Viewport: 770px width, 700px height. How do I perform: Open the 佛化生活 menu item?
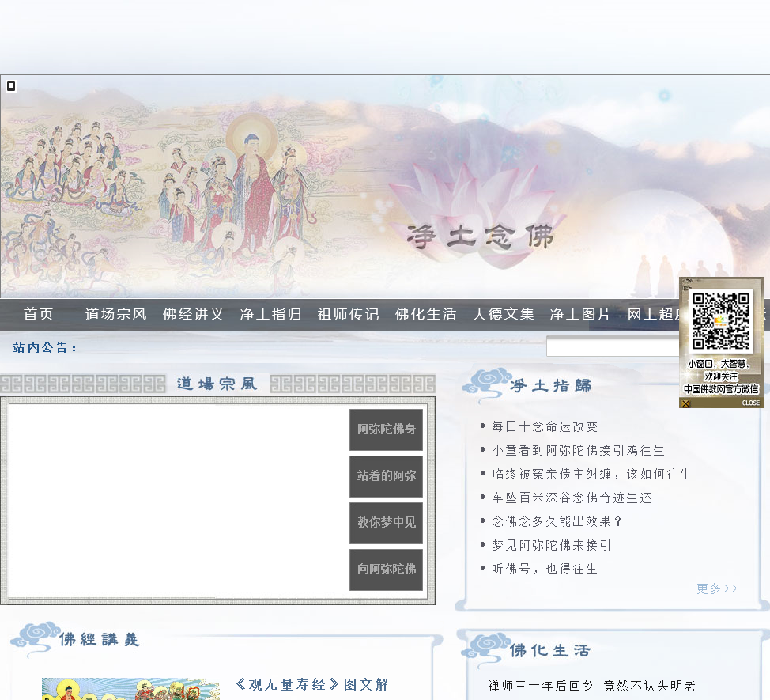(426, 314)
